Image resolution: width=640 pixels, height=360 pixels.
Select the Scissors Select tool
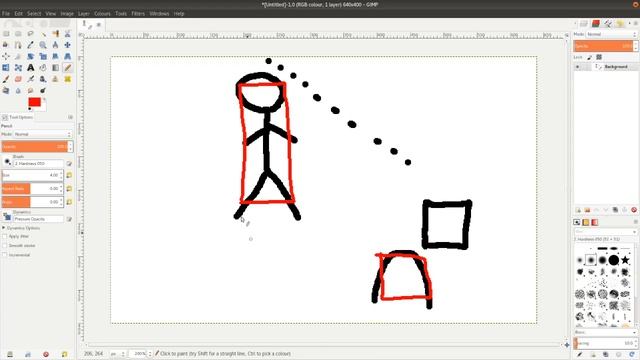coord(67,34)
